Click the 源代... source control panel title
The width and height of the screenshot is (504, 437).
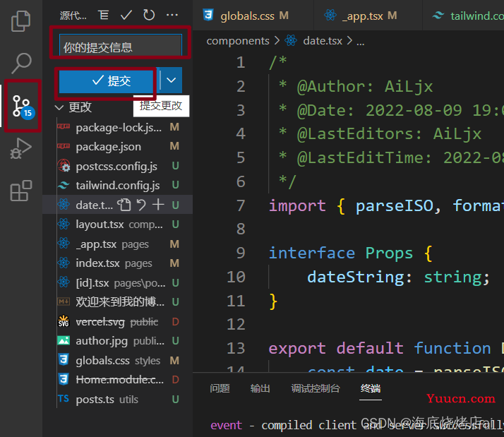pyautogui.click(x=73, y=15)
